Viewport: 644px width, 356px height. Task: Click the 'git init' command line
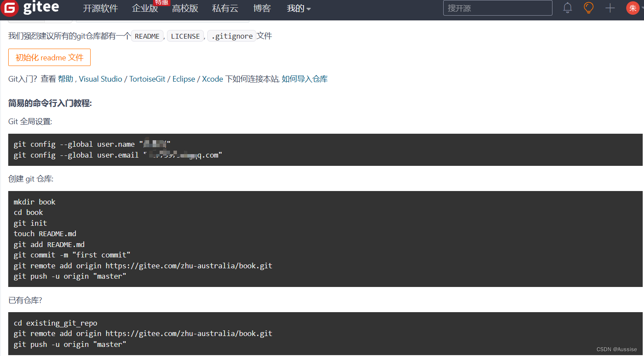30,223
